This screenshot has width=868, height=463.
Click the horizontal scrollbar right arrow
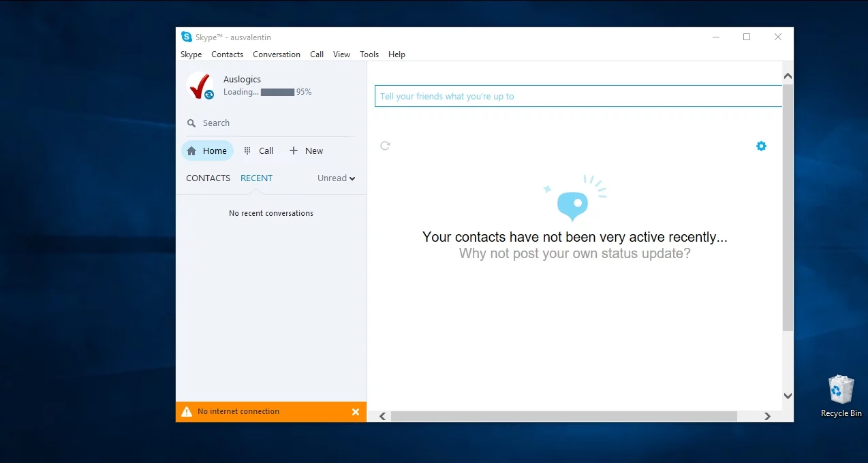[767, 416]
